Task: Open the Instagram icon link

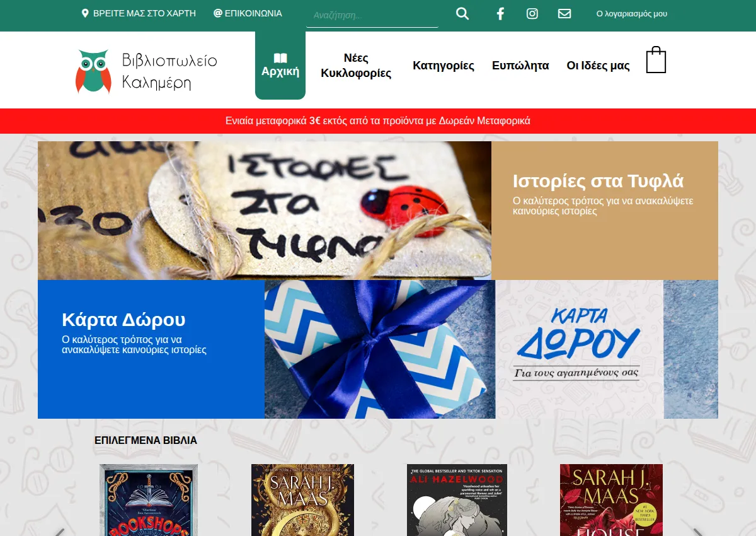Action: point(532,14)
